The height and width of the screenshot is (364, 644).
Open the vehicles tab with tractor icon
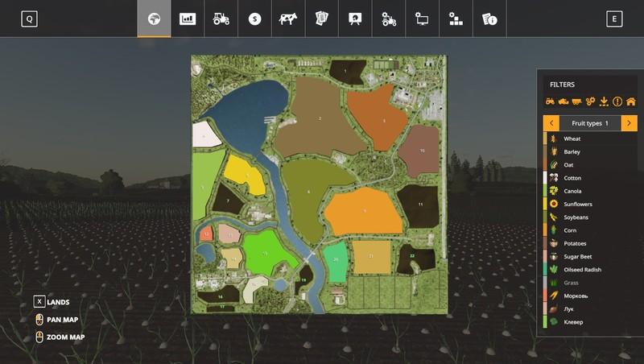point(221,19)
